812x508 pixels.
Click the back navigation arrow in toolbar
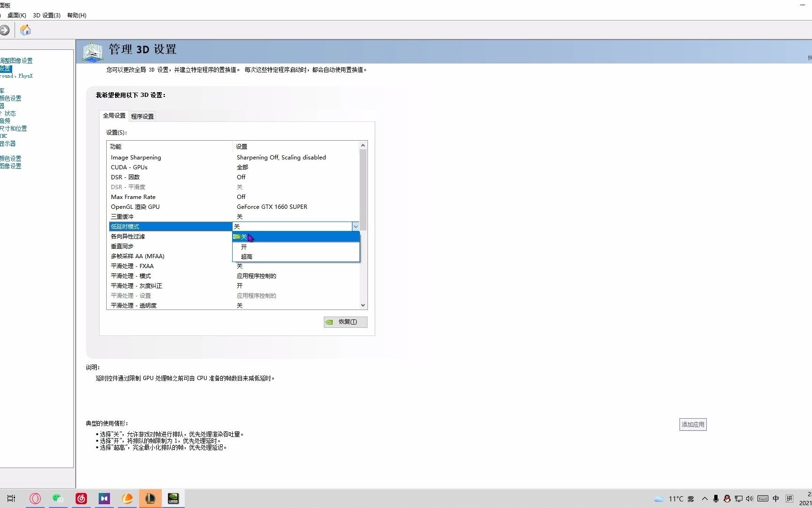5,30
